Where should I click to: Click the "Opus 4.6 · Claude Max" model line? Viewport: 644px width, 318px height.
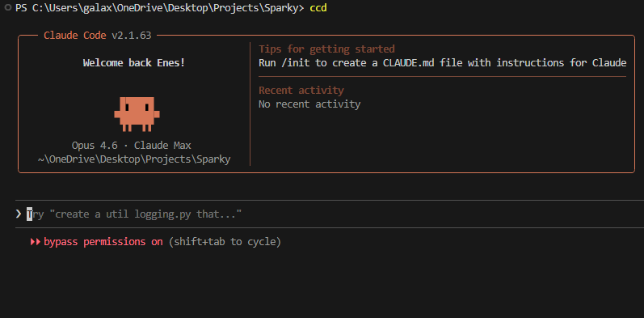132,145
